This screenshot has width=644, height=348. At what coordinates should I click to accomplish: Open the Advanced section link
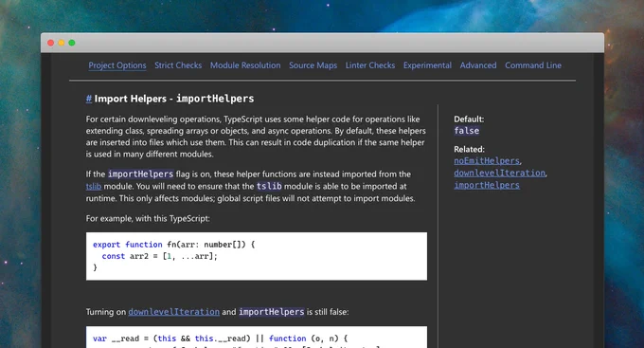478,65
